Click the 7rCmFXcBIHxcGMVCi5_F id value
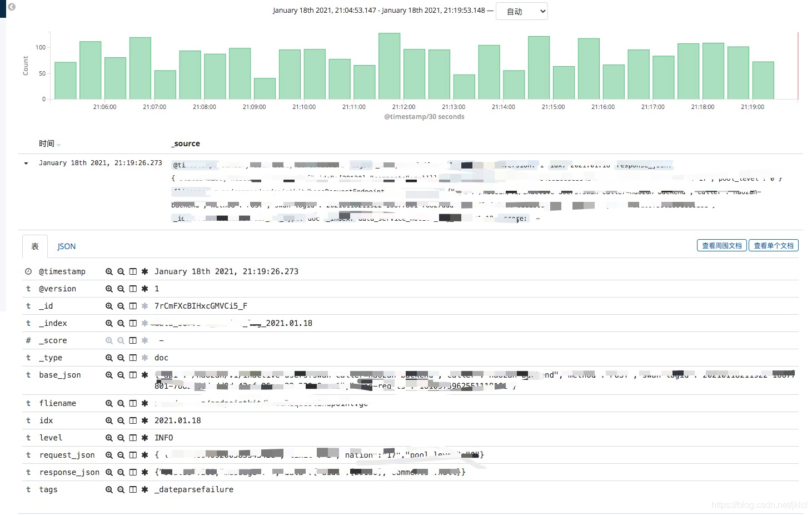Screen dimensions: 812x515 [201, 306]
